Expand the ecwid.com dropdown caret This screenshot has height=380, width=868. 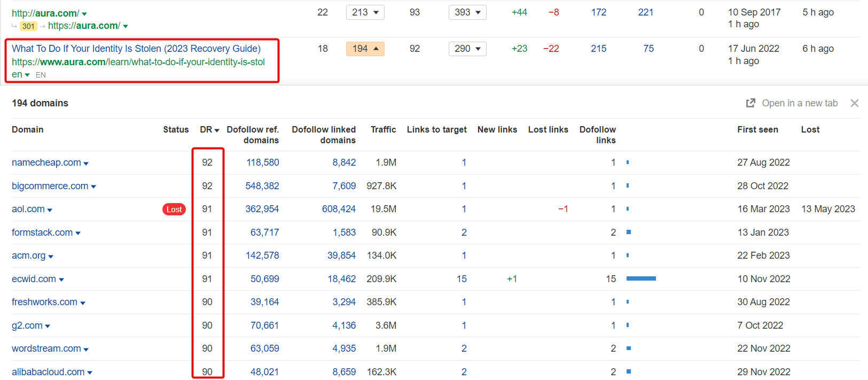[61, 280]
